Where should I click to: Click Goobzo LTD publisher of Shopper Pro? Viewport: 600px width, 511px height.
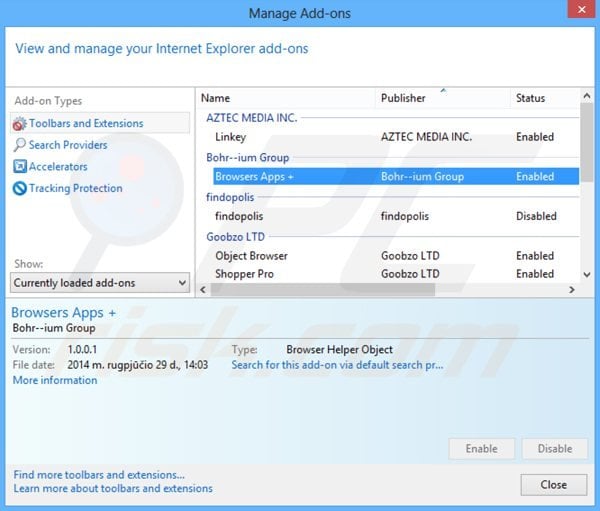410,274
